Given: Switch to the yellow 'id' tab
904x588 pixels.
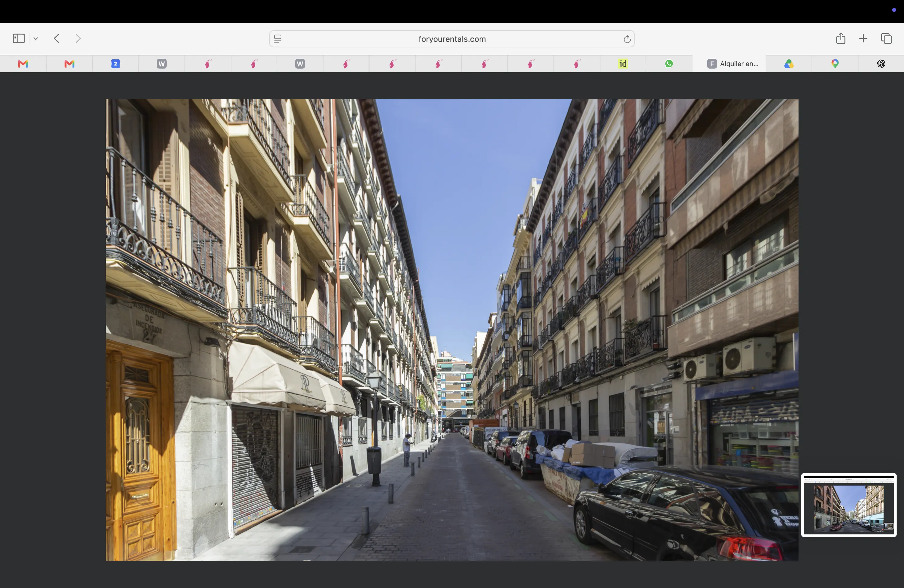Looking at the screenshot, I should [623, 63].
